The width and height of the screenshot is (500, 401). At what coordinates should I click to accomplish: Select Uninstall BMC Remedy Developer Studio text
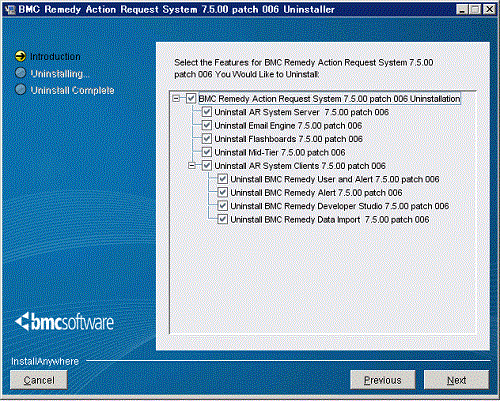pos(340,206)
